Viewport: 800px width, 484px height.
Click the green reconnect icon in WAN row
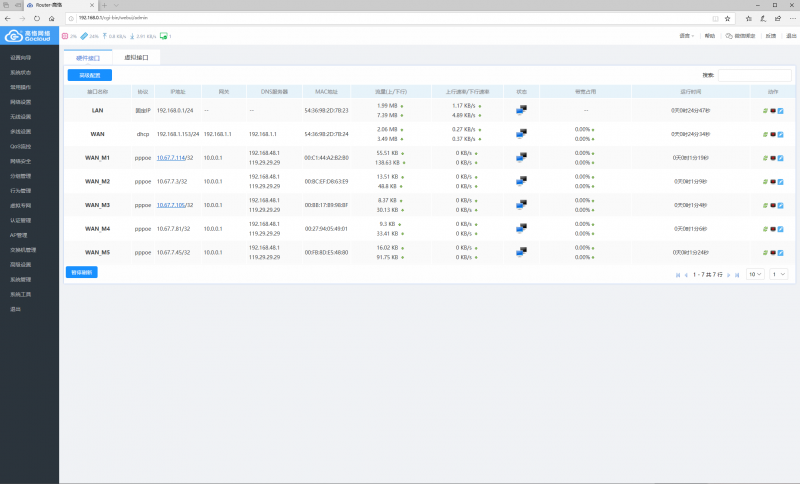point(765,135)
